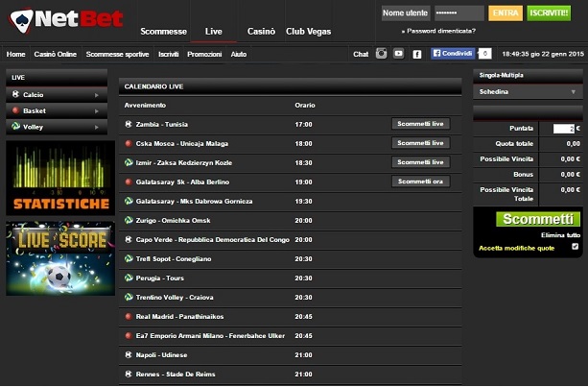Image resolution: width=588 pixels, height=387 pixels.
Task: Click Real Madrid - Panathinaikos match text
Action: [x=179, y=317]
